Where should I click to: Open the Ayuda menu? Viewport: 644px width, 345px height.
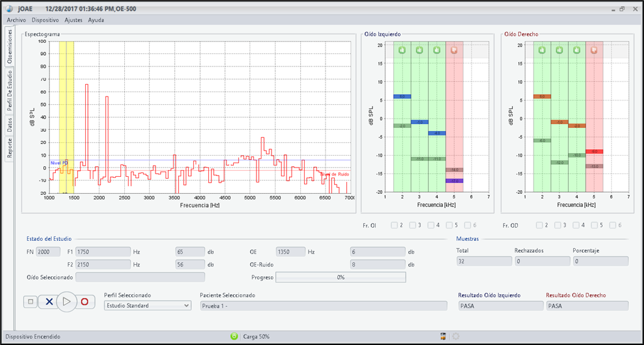tap(96, 19)
